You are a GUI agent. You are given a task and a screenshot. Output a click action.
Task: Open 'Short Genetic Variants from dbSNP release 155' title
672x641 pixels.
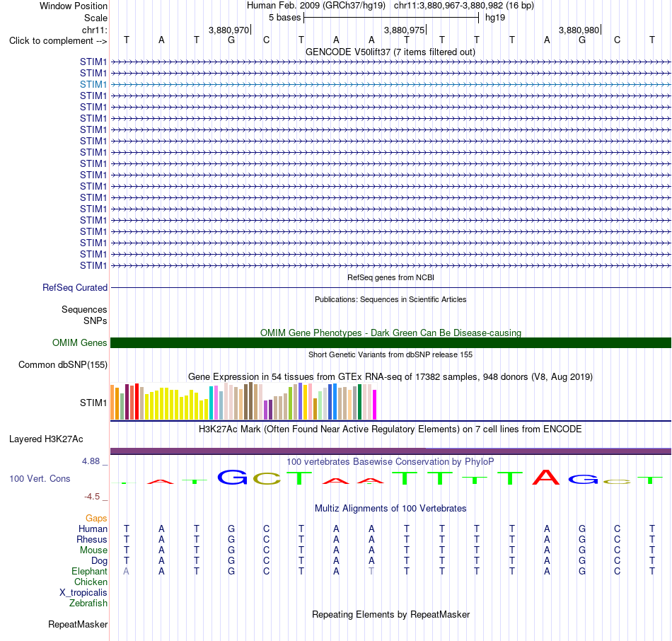pyautogui.click(x=390, y=354)
